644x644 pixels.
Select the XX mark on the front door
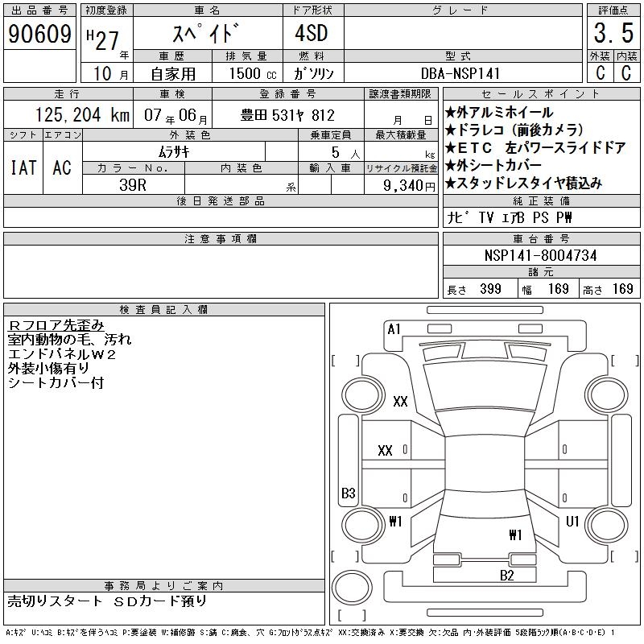coord(385,451)
